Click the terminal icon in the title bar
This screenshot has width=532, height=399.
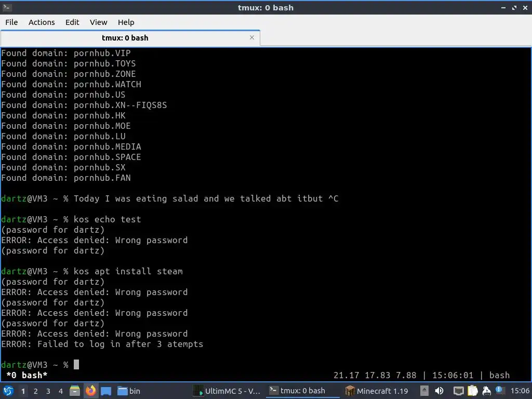click(7, 7)
